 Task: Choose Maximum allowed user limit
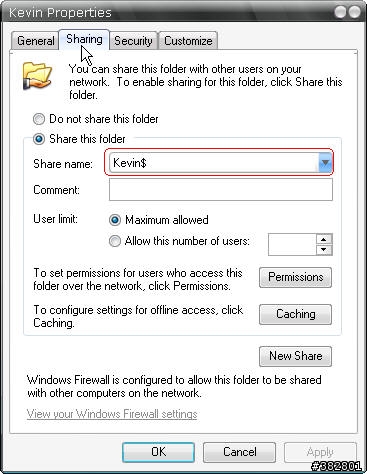point(115,220)
